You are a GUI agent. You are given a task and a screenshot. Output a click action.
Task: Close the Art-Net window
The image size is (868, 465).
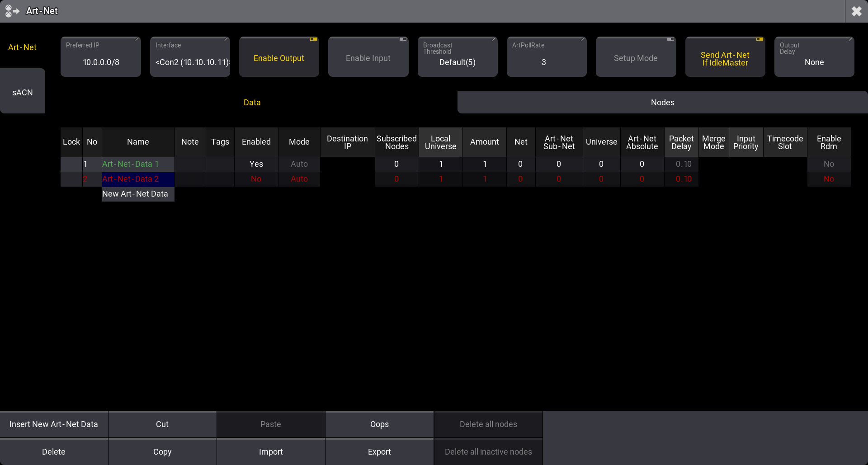[x=856, y=11]
